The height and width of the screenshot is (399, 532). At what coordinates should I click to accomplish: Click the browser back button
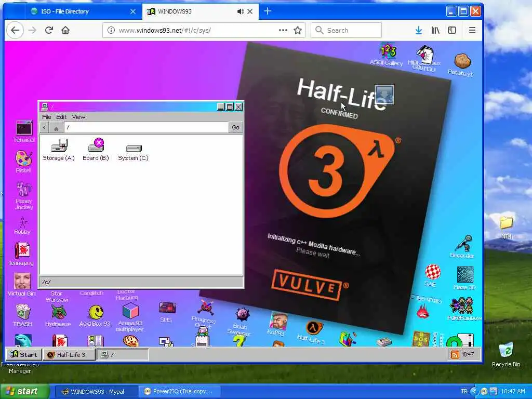coord(15,30)
